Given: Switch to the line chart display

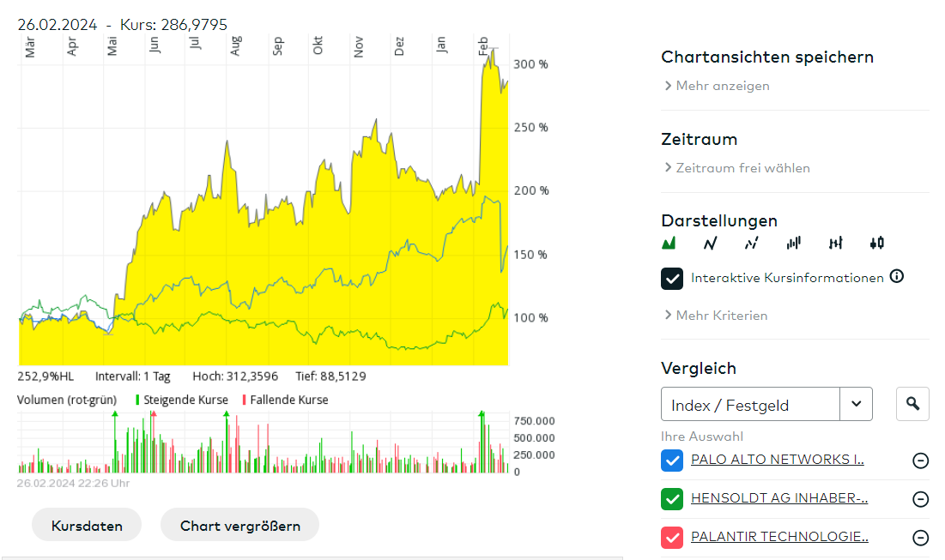Looking at the screenshot, I should tap(710, 243).
